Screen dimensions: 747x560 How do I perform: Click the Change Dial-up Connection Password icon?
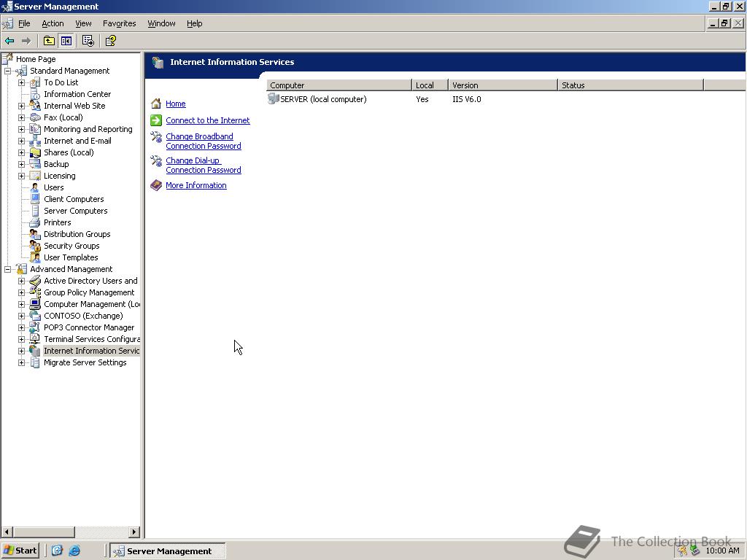point(156,161)
